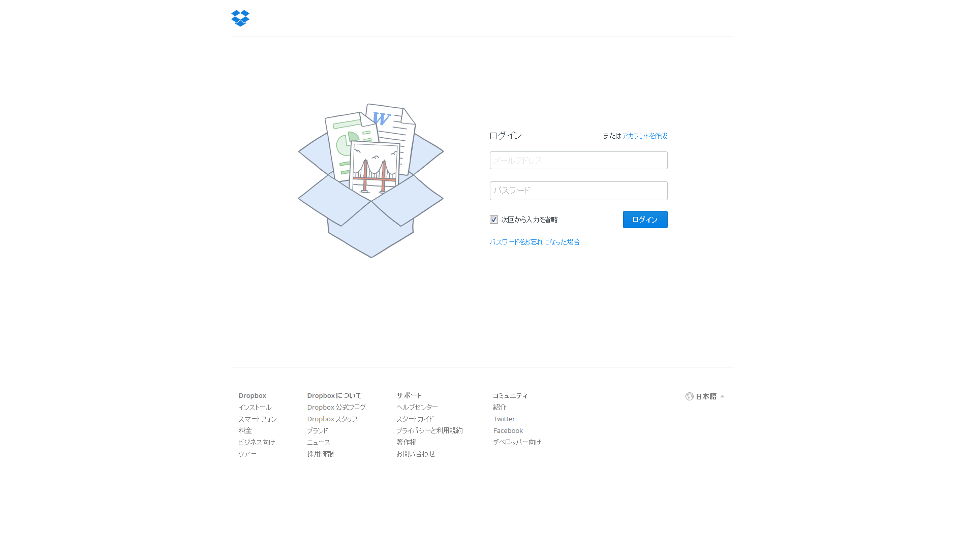965x560 pixels.
Task: Click the ログイン heading text
Action: point(506,136)
